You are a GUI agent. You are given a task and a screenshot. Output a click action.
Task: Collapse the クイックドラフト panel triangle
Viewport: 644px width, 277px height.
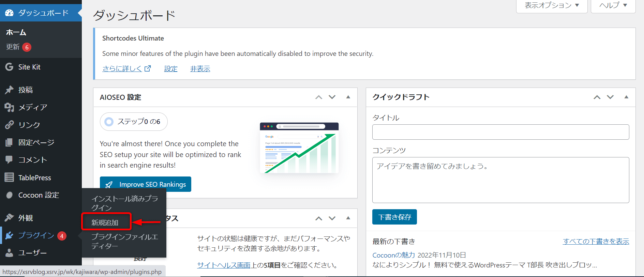pos(626,97)
